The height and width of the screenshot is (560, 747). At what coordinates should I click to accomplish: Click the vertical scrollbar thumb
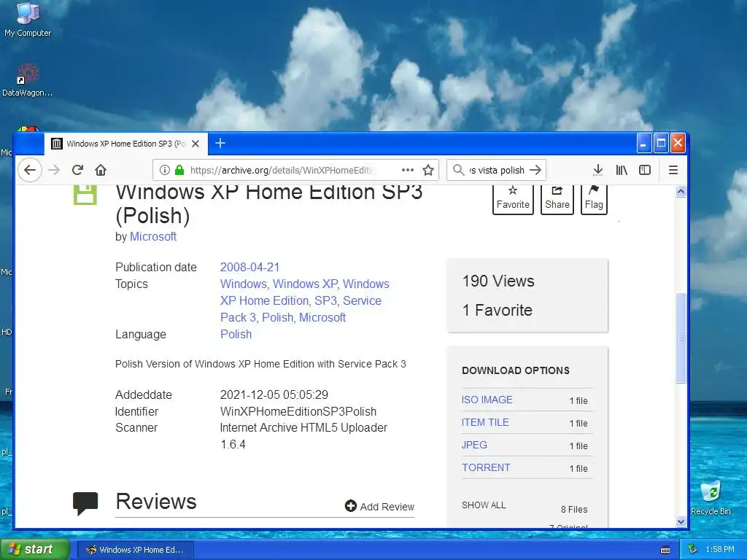681,338
